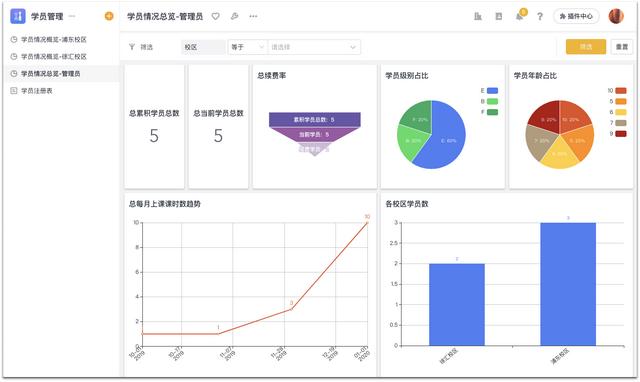Image resolution: width=640 pixels, height=382 pixels.
Task: Open the more options dots beside 学员管理
Action: 72,16
